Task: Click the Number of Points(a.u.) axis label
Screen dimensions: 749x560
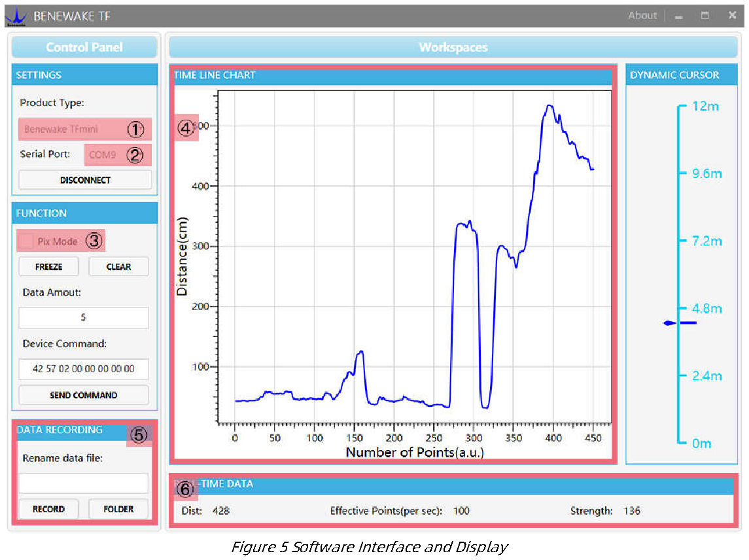Action: click(x=415, y=452)
